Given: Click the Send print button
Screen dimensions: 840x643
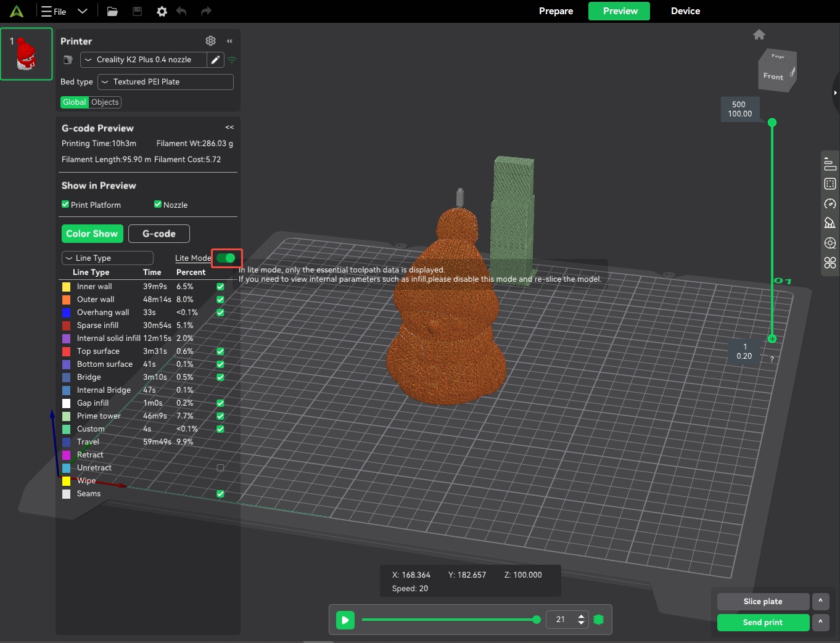Looking at the screenshot, I should point(763,623).
